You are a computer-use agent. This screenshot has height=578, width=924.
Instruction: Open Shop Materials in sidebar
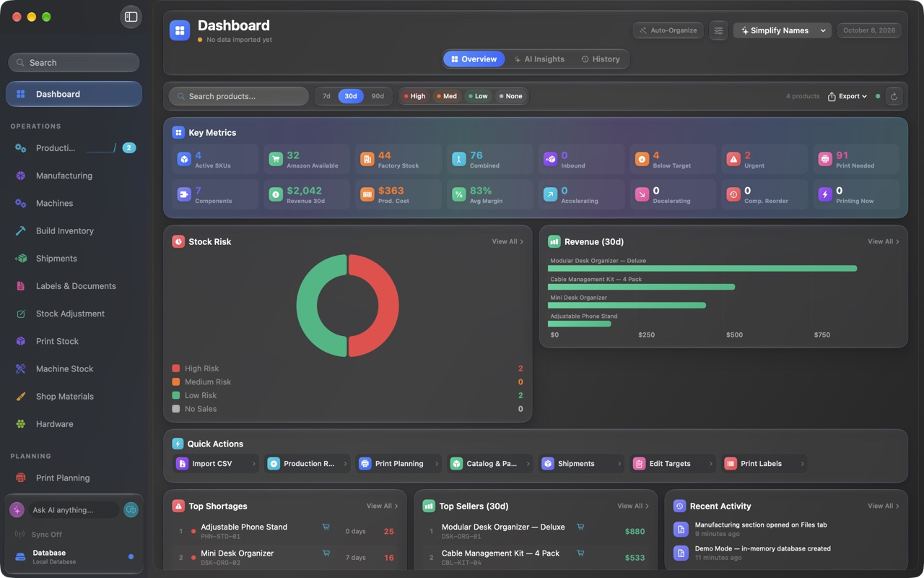tap(74, 396)
